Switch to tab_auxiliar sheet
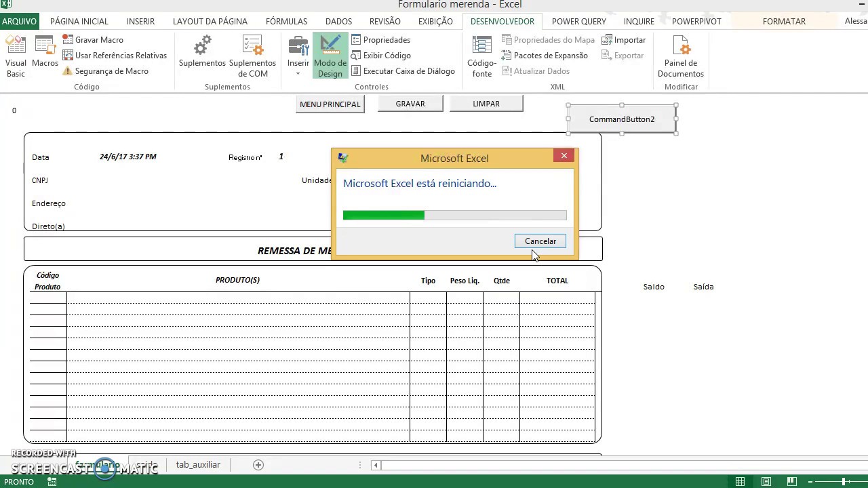Image resolution: width=868 pixels, height=488 pixels. pos(198,465)
